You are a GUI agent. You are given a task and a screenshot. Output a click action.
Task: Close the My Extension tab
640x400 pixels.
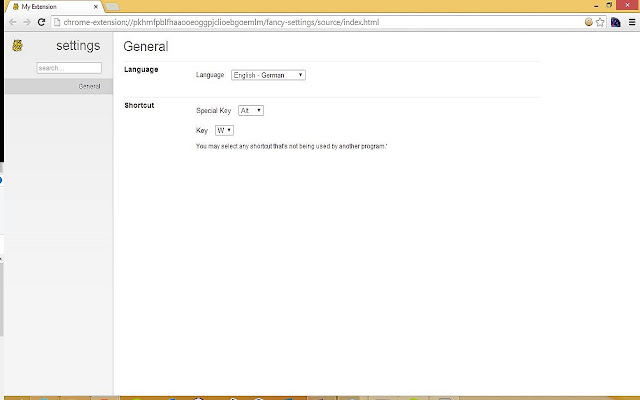pyautogui.click(x=96, y=7)
